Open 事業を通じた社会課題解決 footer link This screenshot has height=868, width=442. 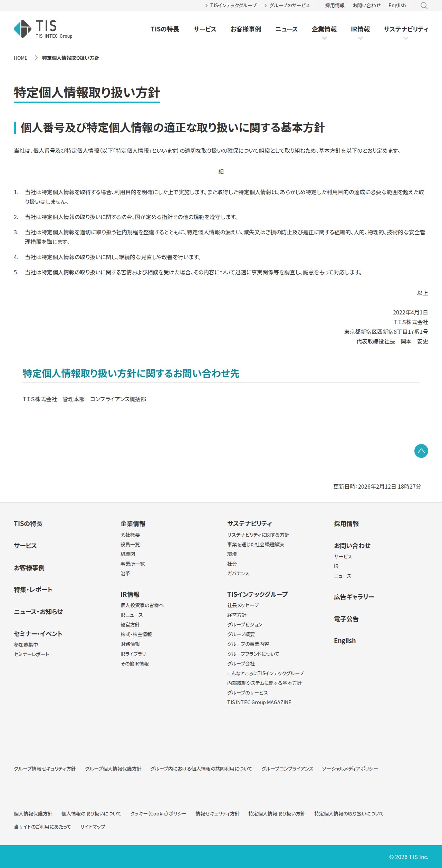[256, 545]
